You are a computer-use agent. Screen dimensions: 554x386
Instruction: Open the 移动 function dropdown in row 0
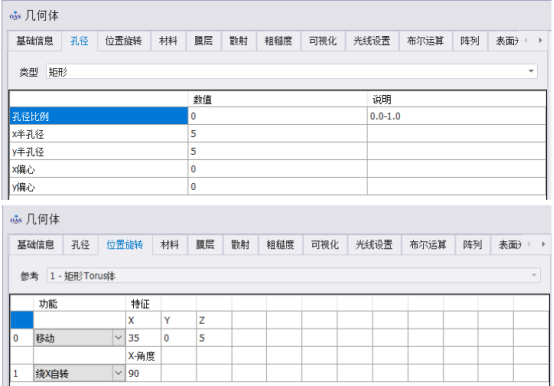coord(118,338)
